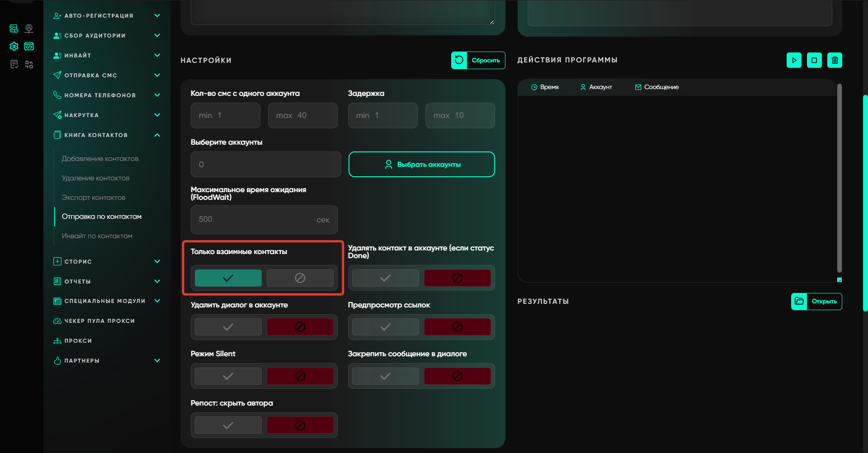
Task: Open the gear settings icon in sidebar
Action: pos(14,46)
